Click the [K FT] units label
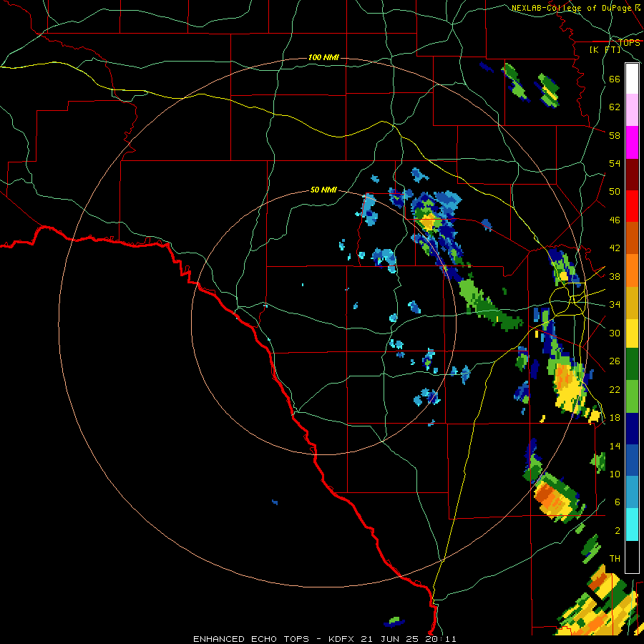 click(x=605, y=49)
